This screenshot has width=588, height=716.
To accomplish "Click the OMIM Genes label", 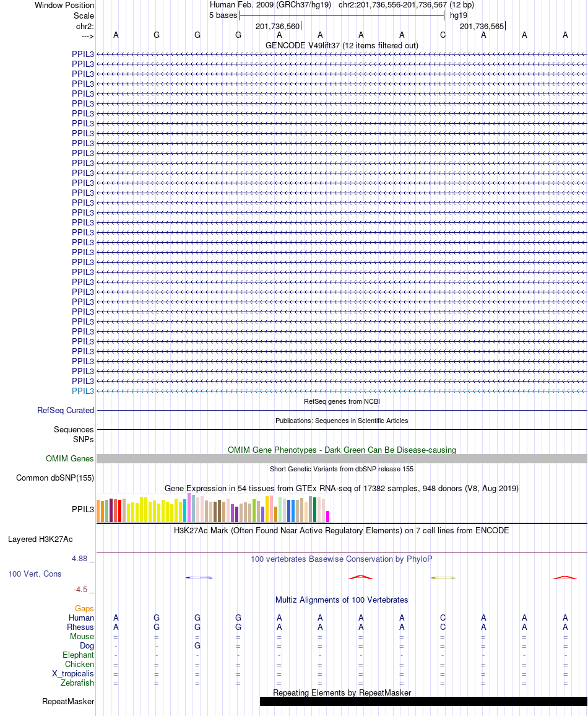I will 70,458.
